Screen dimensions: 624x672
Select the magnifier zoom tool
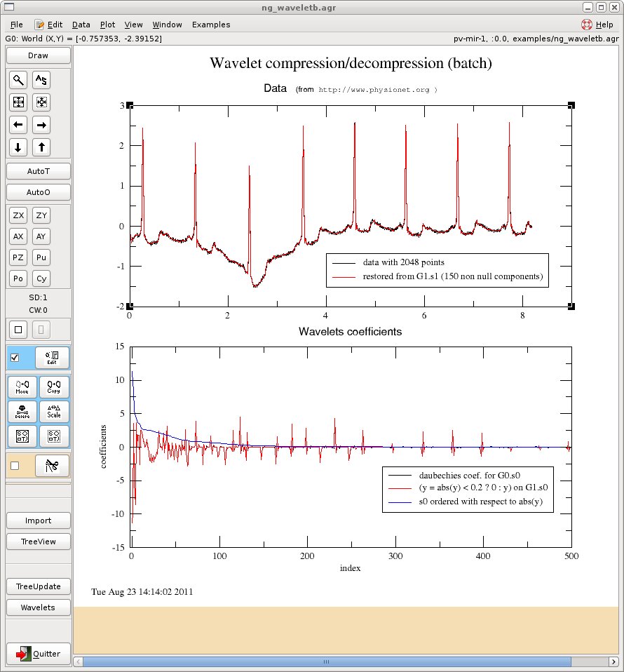point(18,80)
